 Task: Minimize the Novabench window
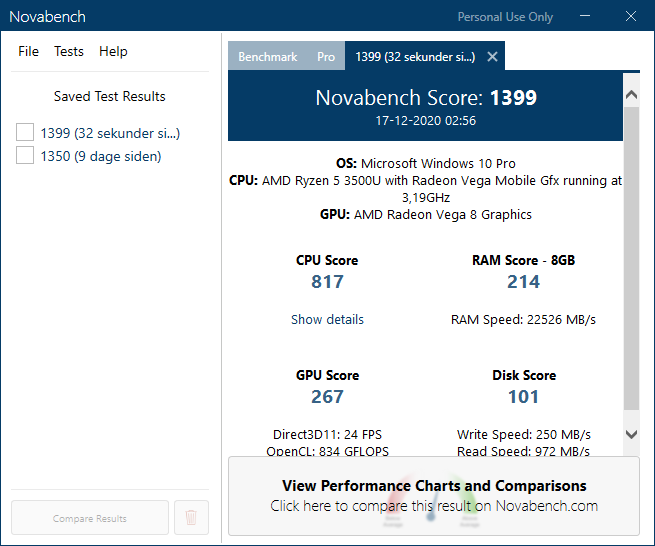click(x=585, y=17)
